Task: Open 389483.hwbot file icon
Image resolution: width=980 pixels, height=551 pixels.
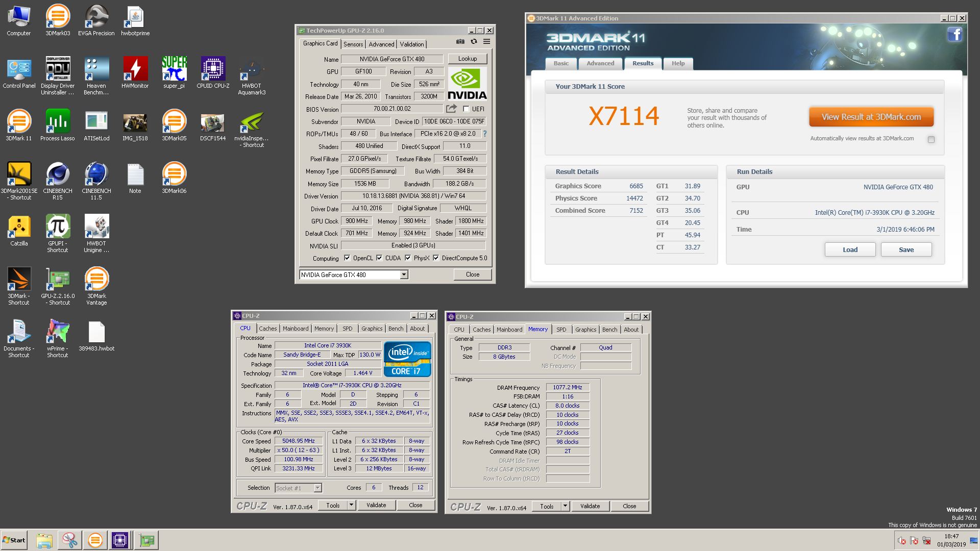Action: click(x=96, y=336)
